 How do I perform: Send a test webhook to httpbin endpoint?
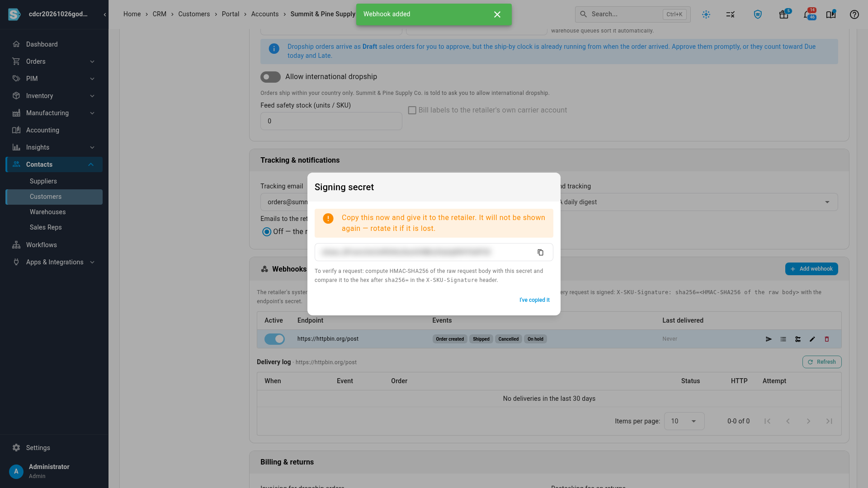coord(769,339)
